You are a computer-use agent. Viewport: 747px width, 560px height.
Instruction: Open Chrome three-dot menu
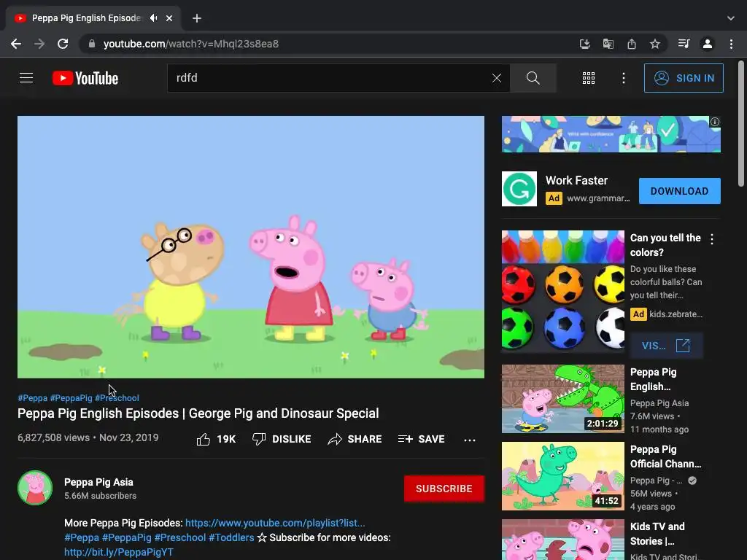(731, 44)
